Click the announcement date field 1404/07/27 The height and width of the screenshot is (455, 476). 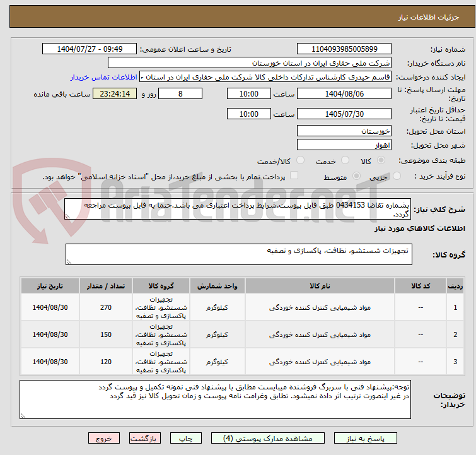coord(90,49)
